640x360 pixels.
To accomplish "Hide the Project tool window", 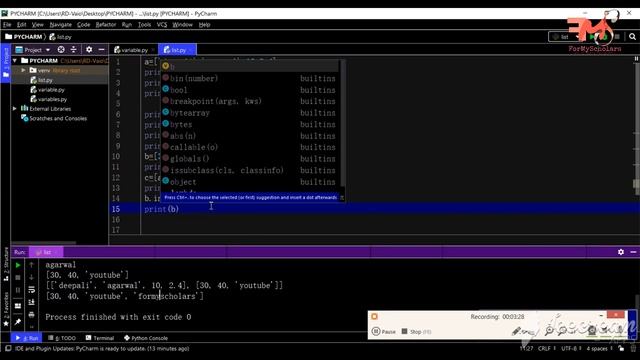I will tap(101, 50).
